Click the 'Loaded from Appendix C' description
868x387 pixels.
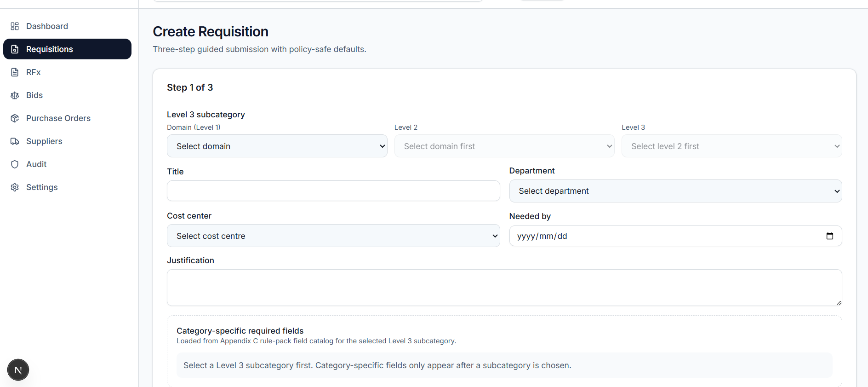click(316, 341)
